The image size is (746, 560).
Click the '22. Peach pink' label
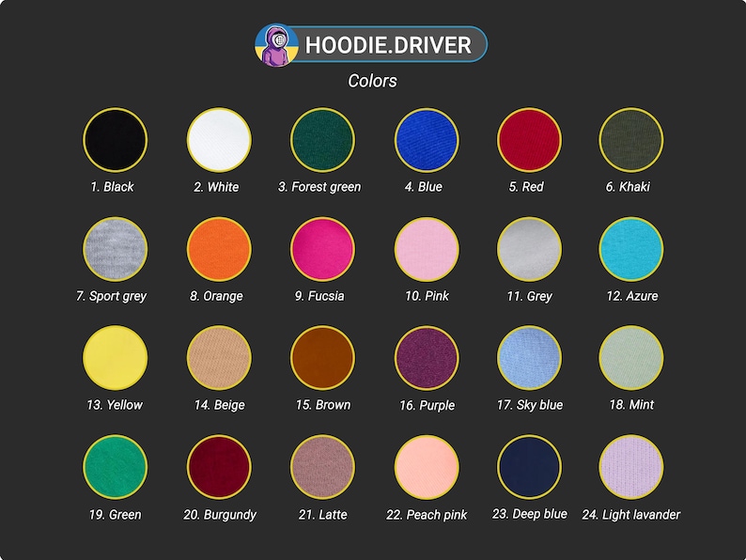pos(427,515)
